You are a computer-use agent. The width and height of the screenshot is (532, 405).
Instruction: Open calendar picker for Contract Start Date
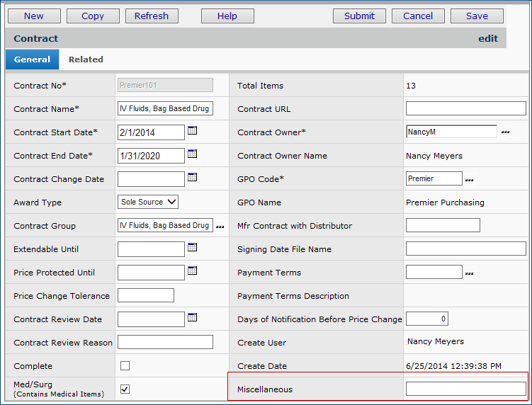coord(192,131)
